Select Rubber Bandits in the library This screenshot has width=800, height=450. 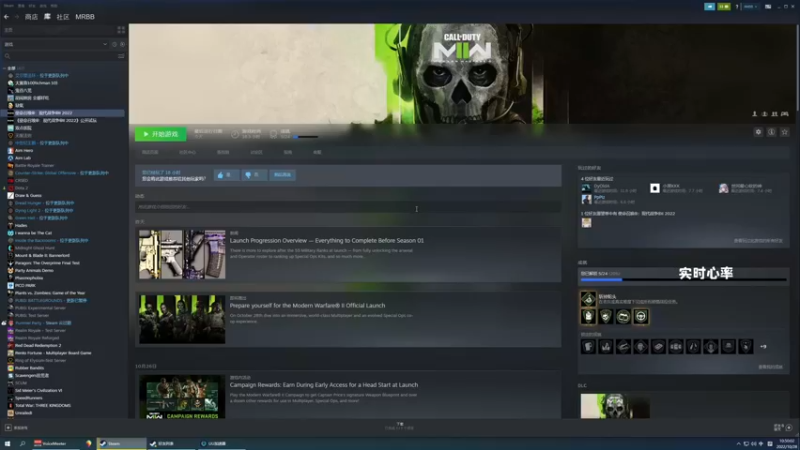[29, 368]
